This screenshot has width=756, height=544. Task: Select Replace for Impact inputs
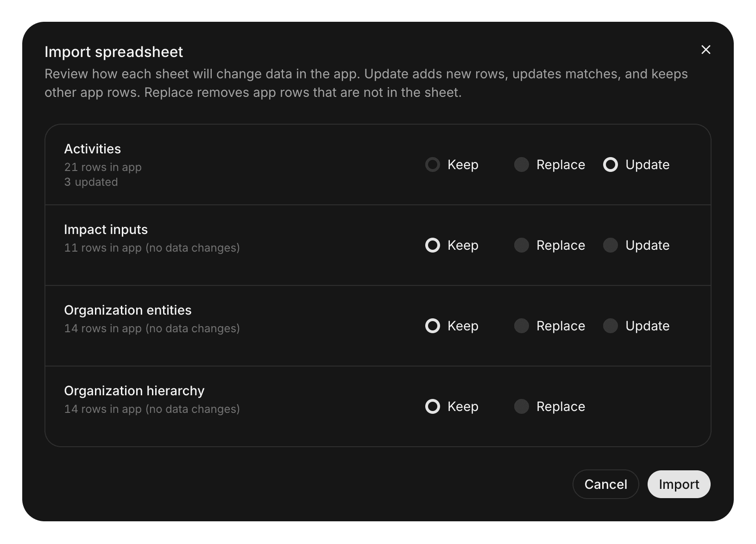[522, 245]
